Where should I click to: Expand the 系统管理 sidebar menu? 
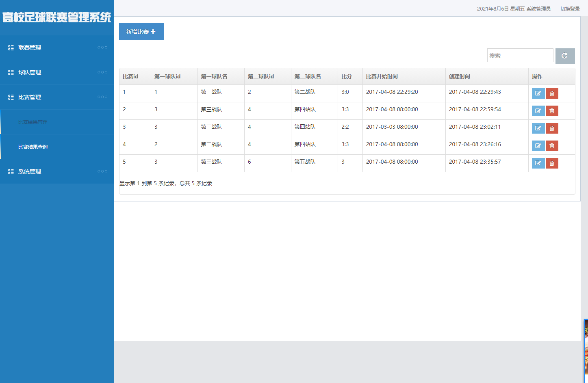(x=30, y=172)
